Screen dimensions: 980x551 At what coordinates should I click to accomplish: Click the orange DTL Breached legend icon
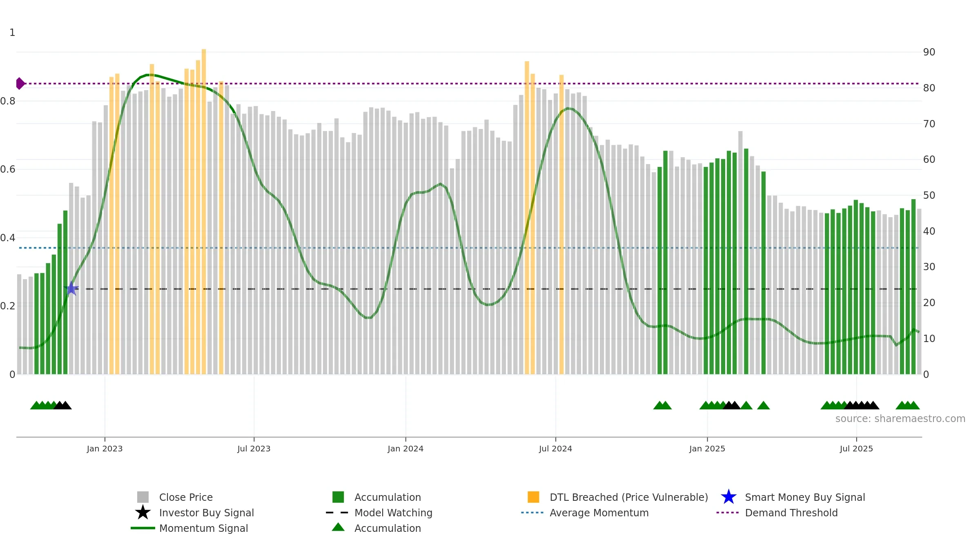533,497
